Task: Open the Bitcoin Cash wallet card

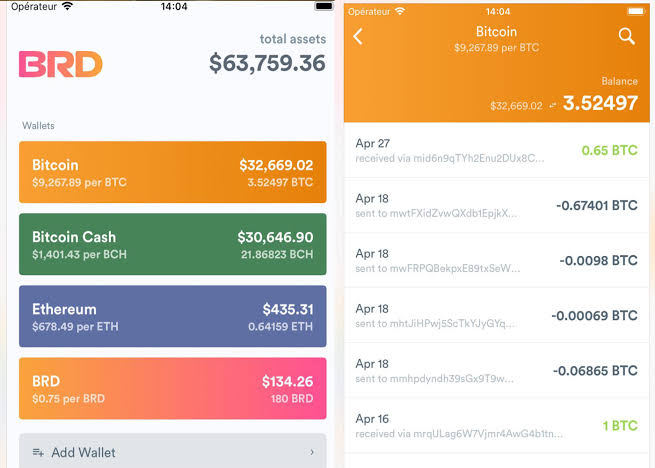Action: click(x=173, y=244)
